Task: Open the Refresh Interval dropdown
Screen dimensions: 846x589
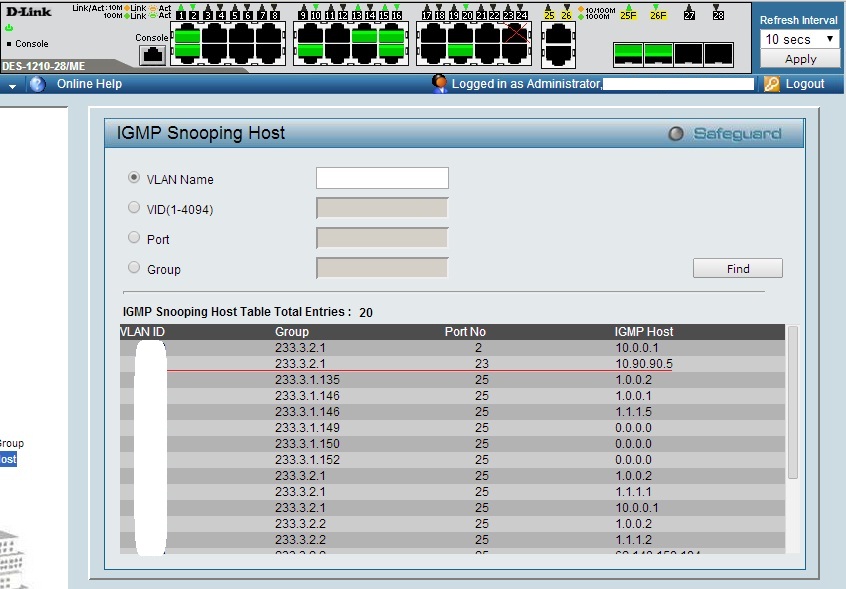Action: [x=800, y=39]
